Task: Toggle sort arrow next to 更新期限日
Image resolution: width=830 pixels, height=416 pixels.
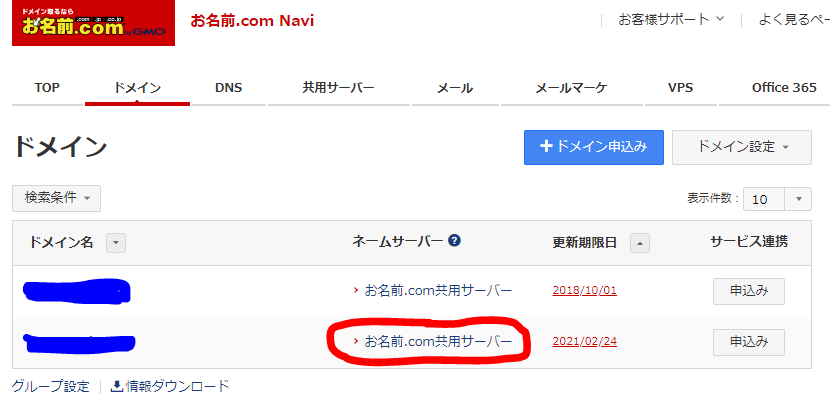Action: 640,242
